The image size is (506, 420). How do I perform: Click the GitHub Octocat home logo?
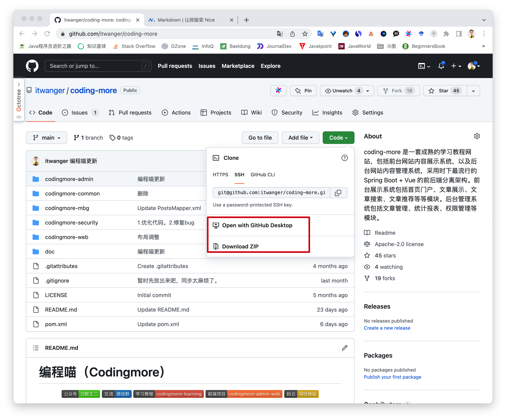[x=32, y=66]
